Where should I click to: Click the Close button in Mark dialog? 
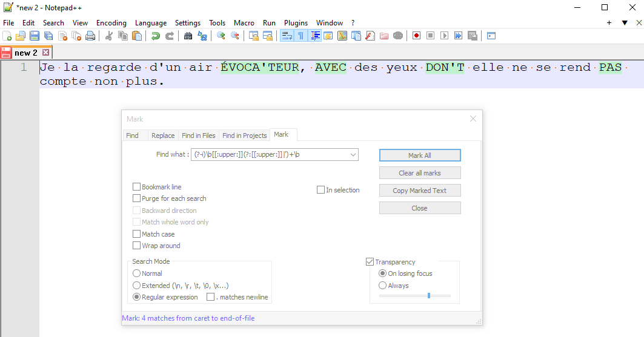click(420, 208)
